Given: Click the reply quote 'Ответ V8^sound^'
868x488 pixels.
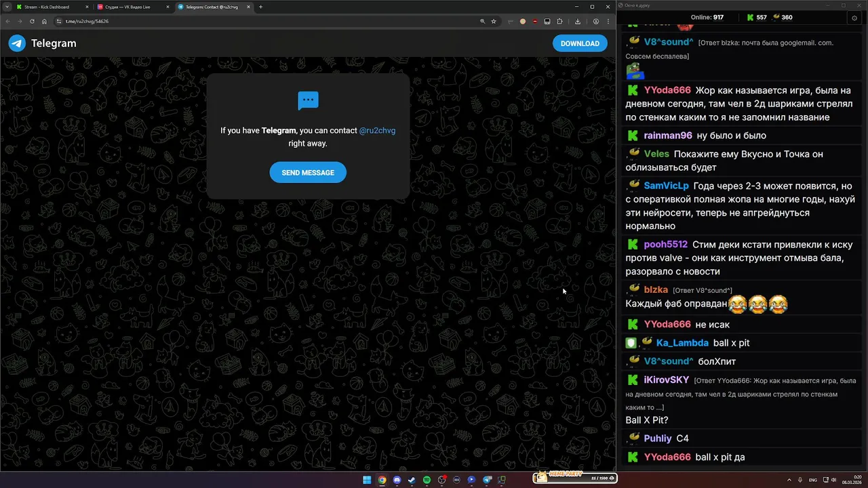Looking at the screenshot, I should point(702,291).
